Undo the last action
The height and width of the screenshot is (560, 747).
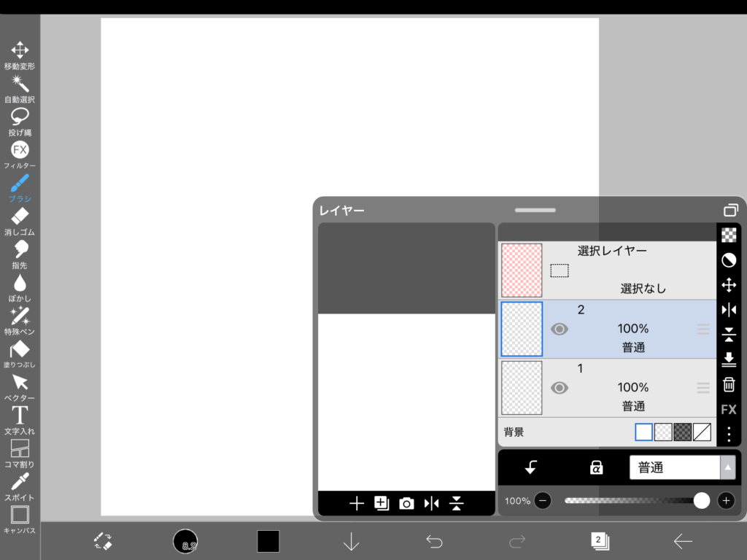click(x=434, y=541)
